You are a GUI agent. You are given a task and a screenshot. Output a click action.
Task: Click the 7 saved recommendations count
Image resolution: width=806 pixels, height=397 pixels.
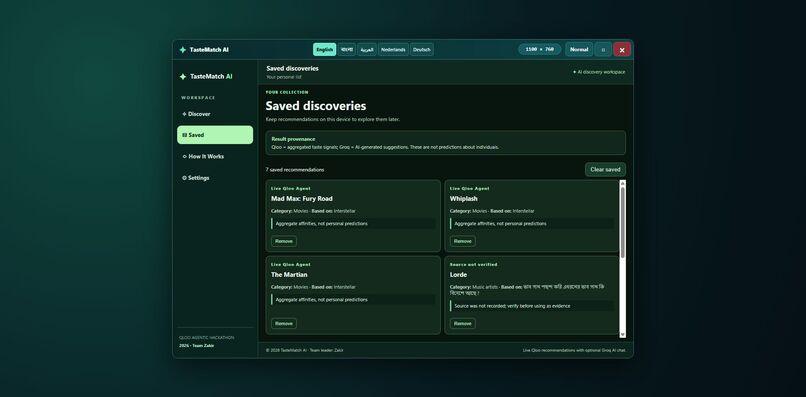click(295, 170)
